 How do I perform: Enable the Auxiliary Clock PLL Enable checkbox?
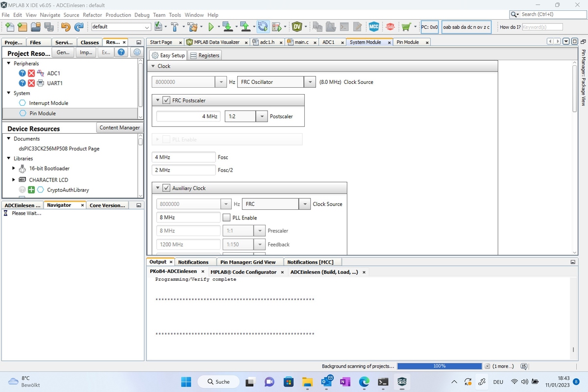click(x=226, y=218)
